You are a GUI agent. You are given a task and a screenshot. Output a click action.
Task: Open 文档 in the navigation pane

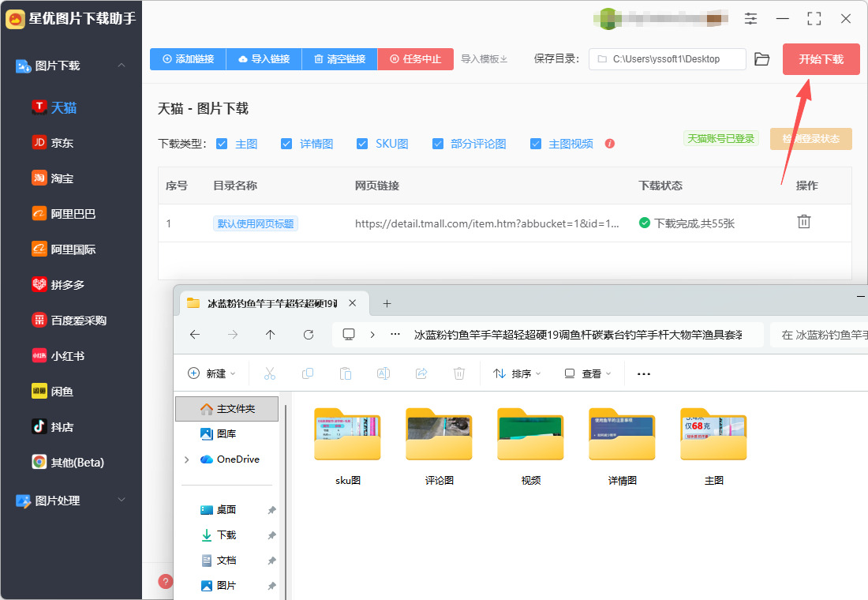pyautogui.click(x=219, y=560)
